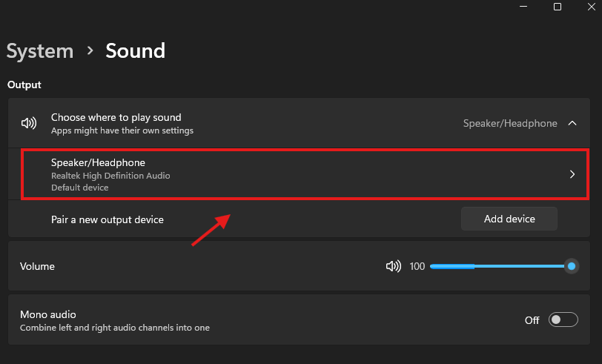Viewport: 602px width, 364px height.
Task: Mute the volume using the speaker icon
Action: 393,266
